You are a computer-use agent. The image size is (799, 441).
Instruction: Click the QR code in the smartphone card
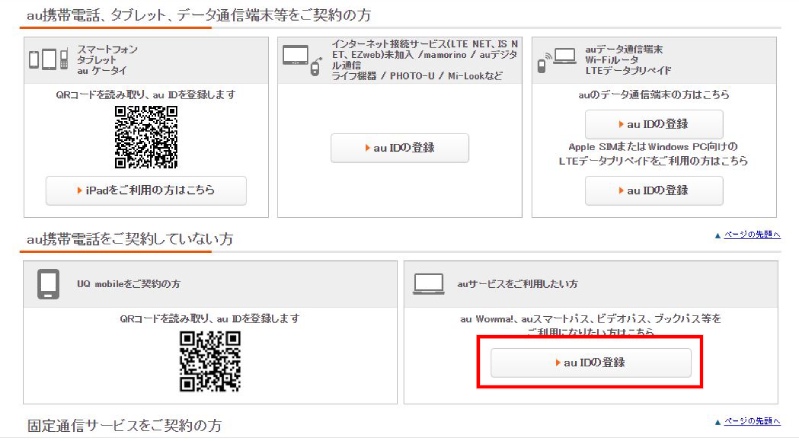[145, 135]
